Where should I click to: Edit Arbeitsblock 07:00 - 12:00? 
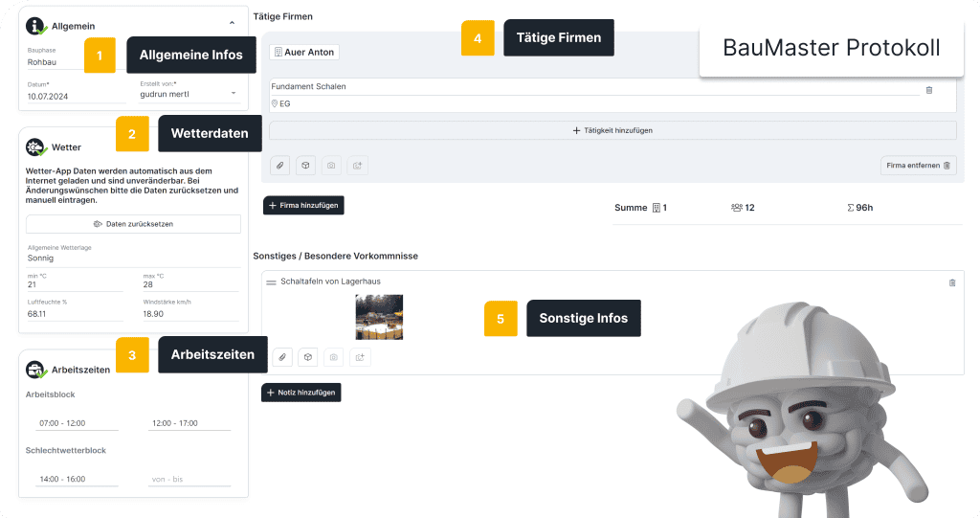pos(77,423)
